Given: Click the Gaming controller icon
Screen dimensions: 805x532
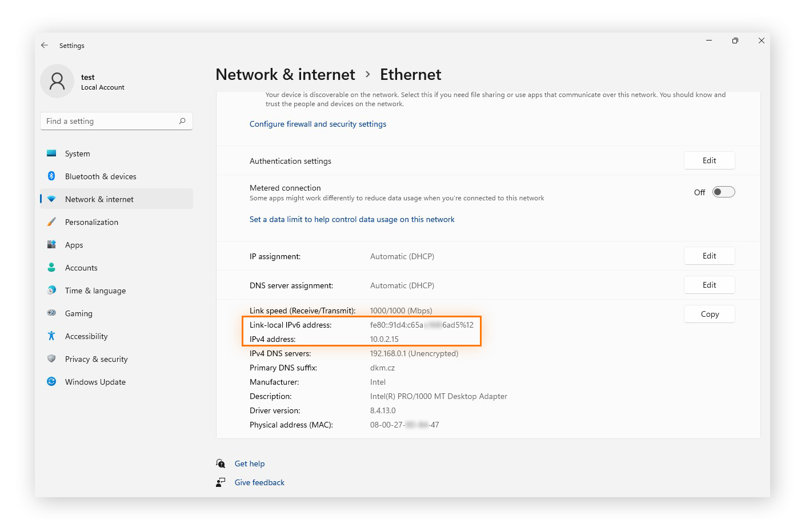Looking at the screenshot, I should click(51, 313).
